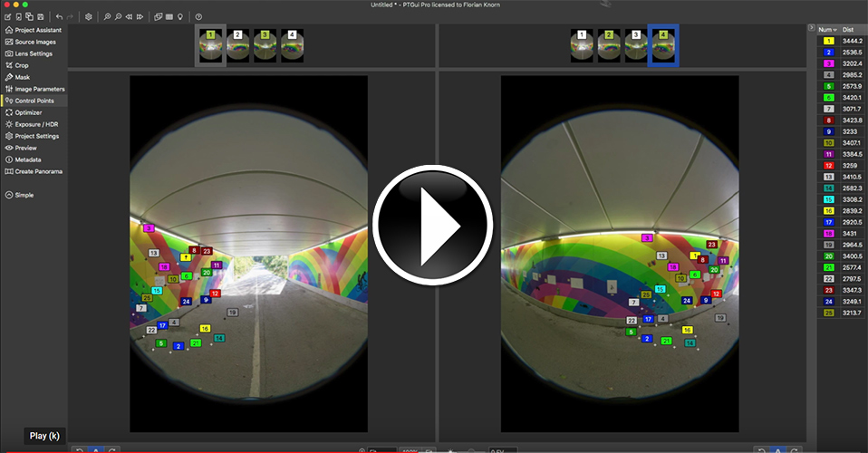The width and height of the screenshot is (868, 453).
Task: Undo the last action
Action: pos(59,17)
